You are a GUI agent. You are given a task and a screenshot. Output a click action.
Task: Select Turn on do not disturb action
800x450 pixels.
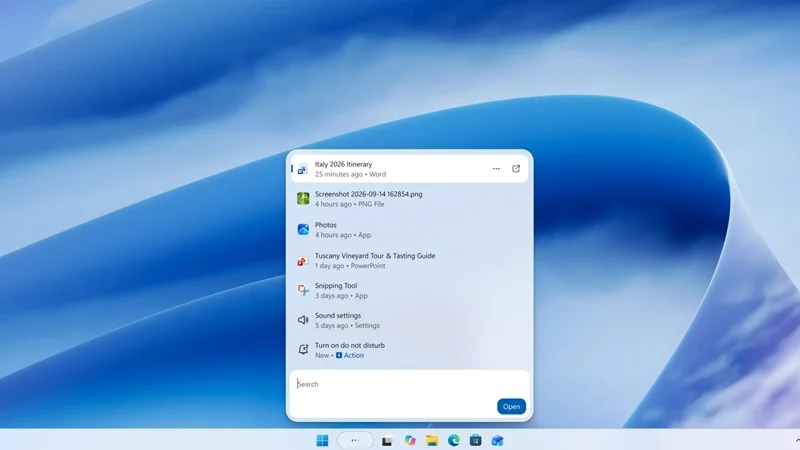pyautogui.click(x=349, y=345)
